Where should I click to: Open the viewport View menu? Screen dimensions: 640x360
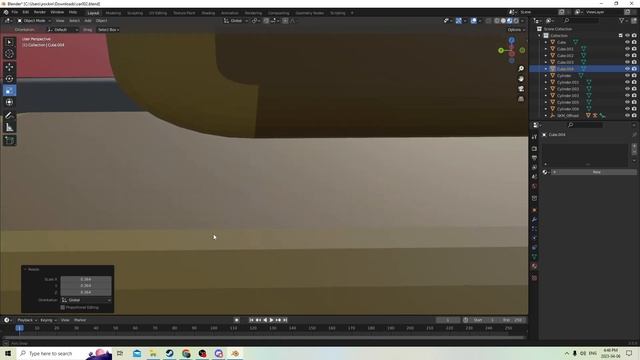click(60, 21)
